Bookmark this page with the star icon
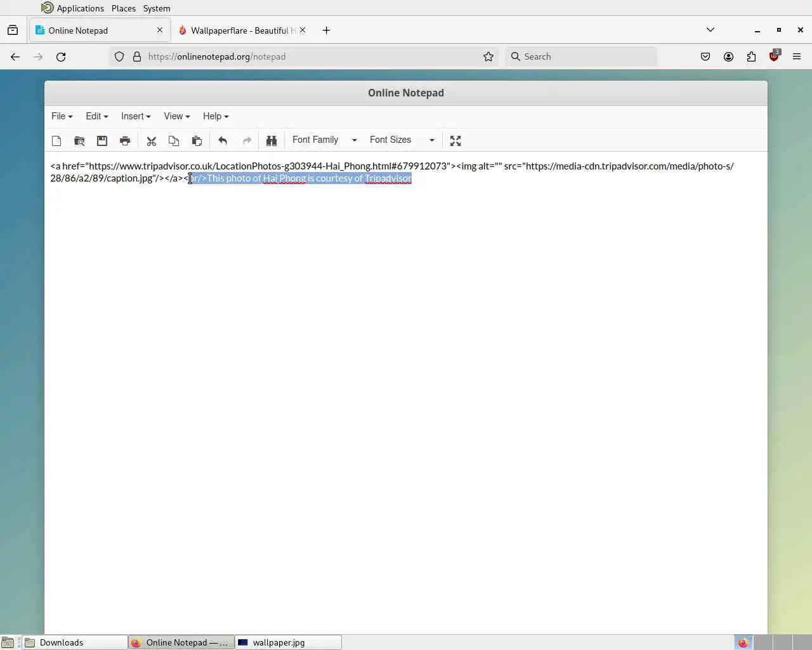Viewport: 812px width, 650px height. click(488, 56)
